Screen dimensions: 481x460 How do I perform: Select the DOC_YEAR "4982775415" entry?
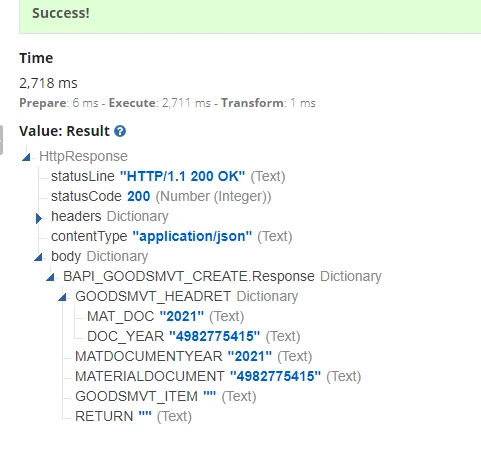(x=194, y=336)
